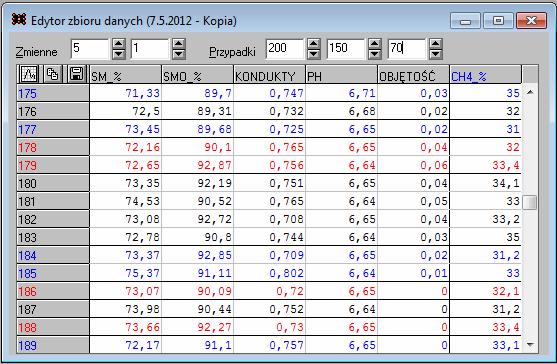Click the vertical scrollbar thumb
This screenshot has width=557, height=364.
point(530,202)
